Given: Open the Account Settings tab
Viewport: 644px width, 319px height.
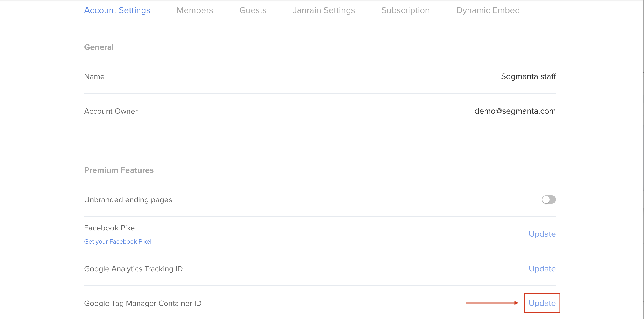Looking at the screenshot, I should (117, 10).
